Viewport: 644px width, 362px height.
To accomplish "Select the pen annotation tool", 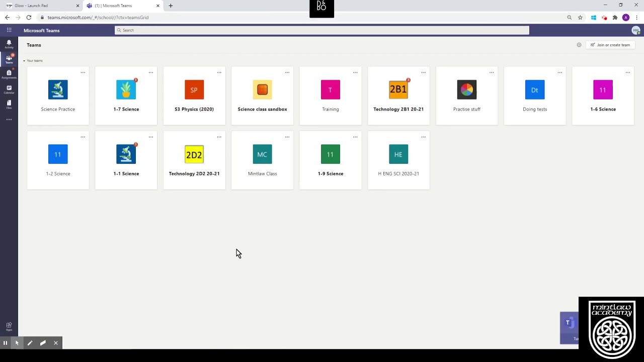I will (30, 343).
